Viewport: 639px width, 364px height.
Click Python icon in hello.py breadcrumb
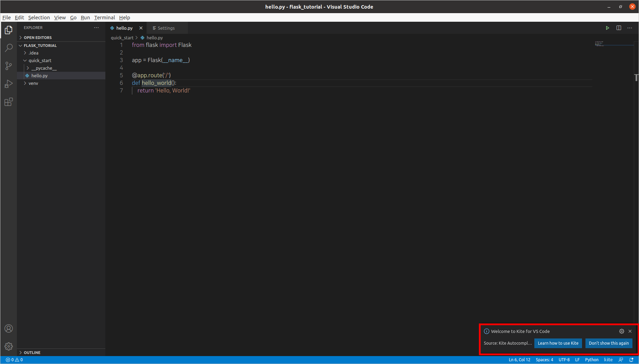coord(142,38)
